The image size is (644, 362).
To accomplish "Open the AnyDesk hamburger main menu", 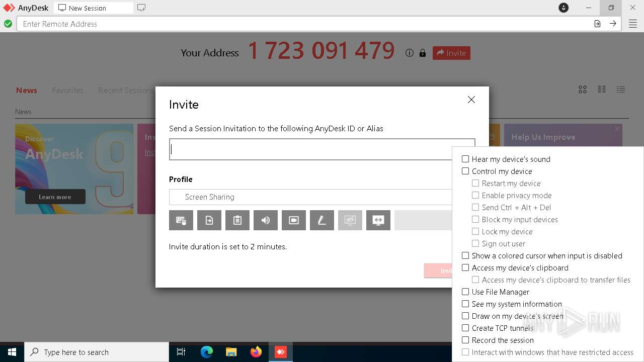I will [x=633, y=24].
